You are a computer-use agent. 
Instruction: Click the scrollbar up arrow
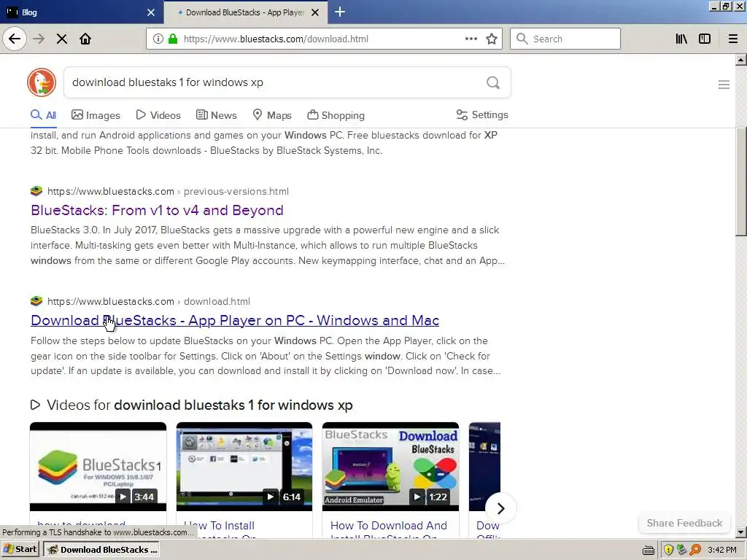point(741,60)
